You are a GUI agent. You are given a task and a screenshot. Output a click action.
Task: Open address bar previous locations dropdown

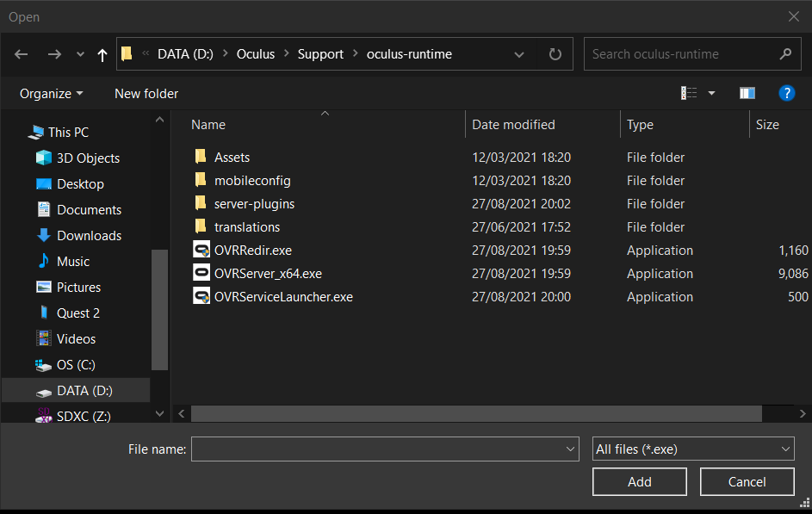(x=519, y=54)
